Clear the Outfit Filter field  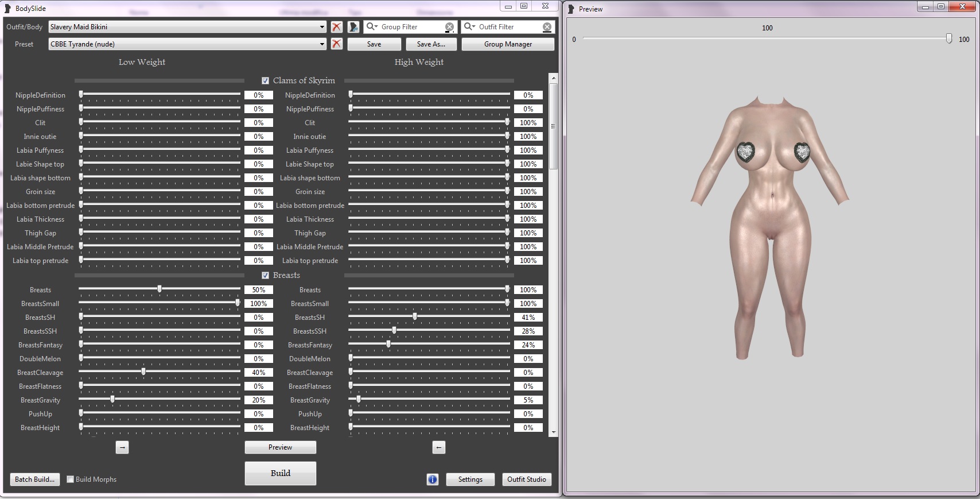click(547, 27)
